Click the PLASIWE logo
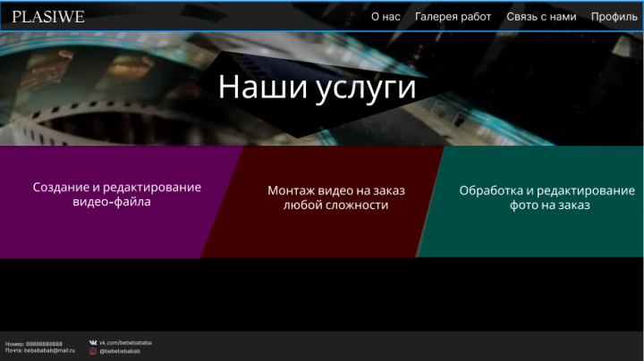This screenshot has width=644, height=361. [48, 17]
